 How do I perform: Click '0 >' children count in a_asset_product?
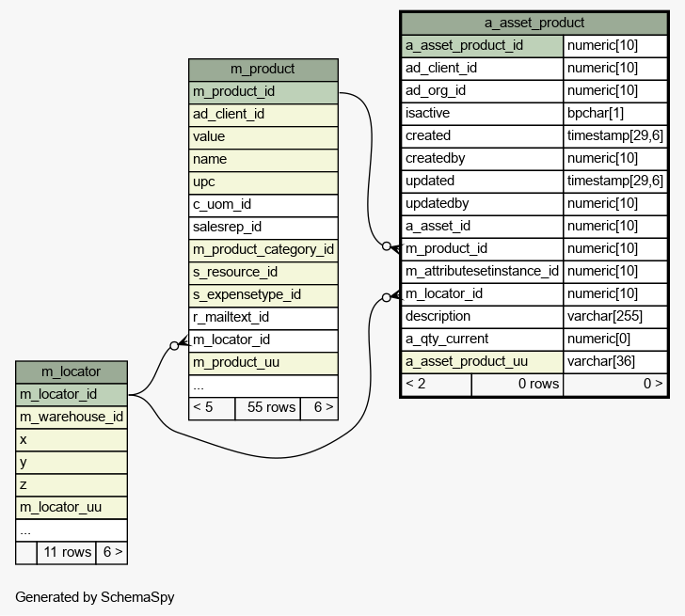pos(615,385)
